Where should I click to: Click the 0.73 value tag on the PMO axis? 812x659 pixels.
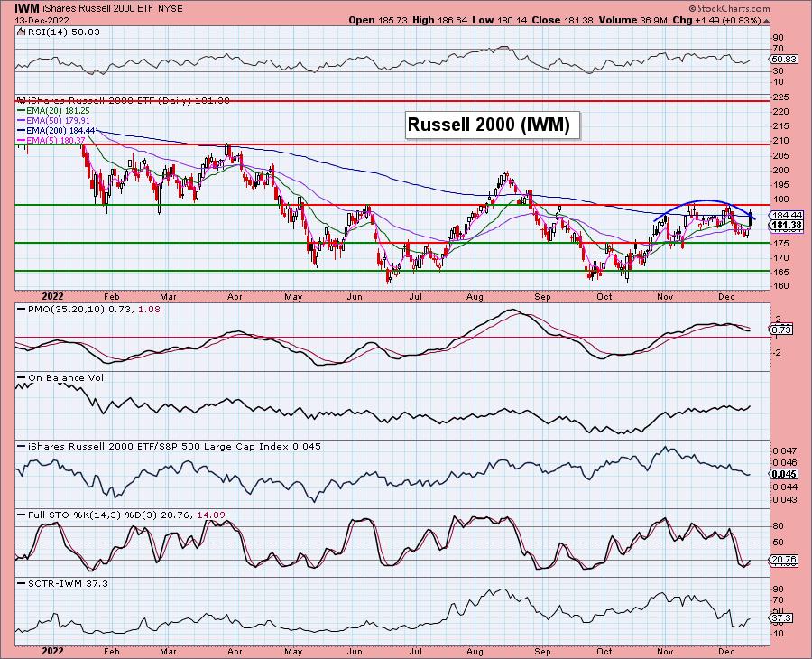pyautogui.click(x=782, y=329)
